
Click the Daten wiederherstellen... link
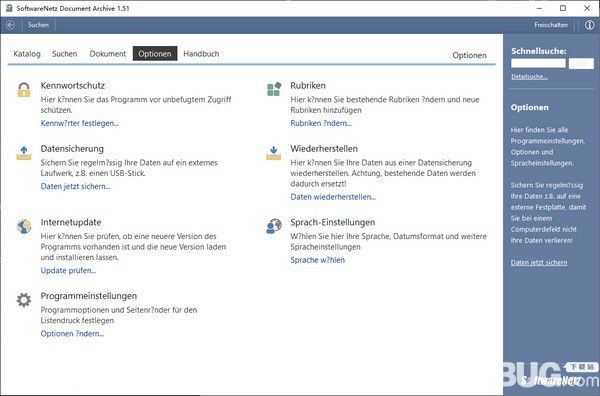point(333,197)
